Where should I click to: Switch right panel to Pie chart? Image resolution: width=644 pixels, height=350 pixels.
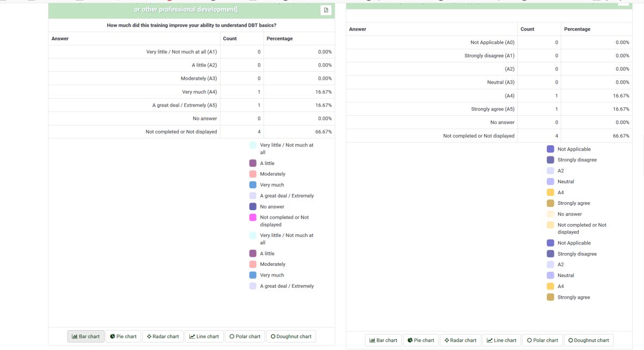pos(420,340)
